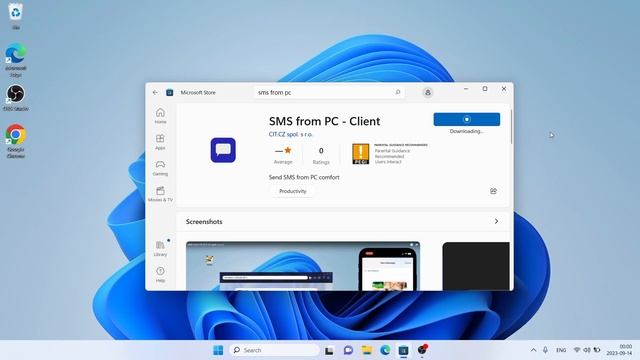This screenshot has height=360, width=640.
Task: Click the battery tray icon
Action: pyautogui.click(x=597, y=350)
